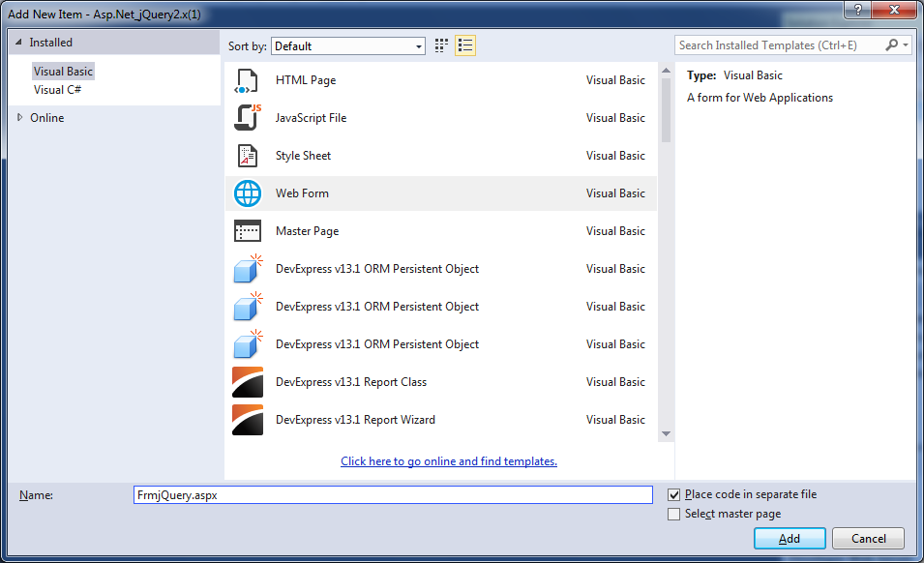Select the HTML Page template icon
The height and width of the screenshot is (563, 924).
248,81
